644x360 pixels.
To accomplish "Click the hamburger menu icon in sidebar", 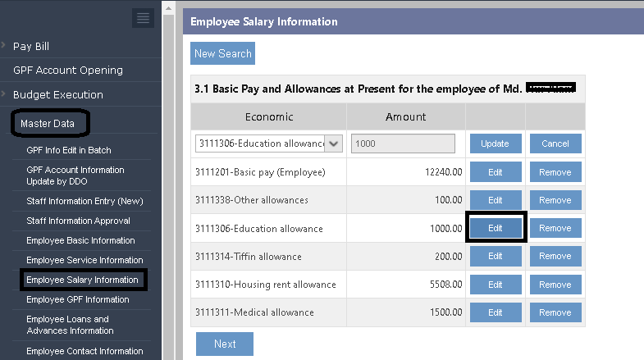I will pos(144,18).
